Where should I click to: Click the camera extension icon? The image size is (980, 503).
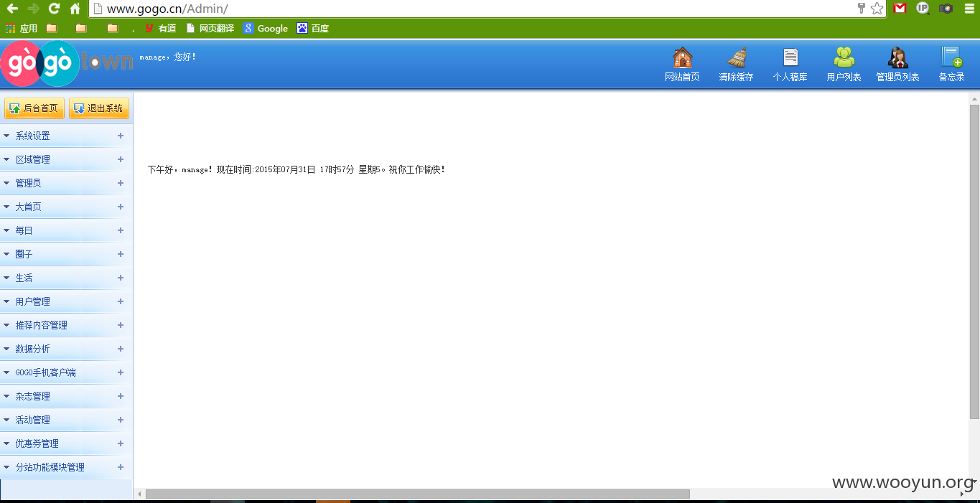946,9
